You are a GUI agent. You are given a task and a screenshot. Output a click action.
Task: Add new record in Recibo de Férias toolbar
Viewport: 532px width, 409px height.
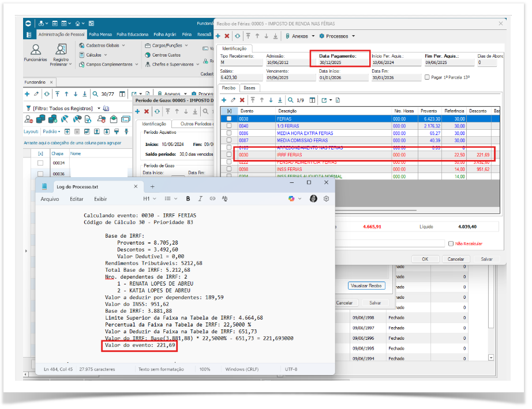click(x=218, y=36)
